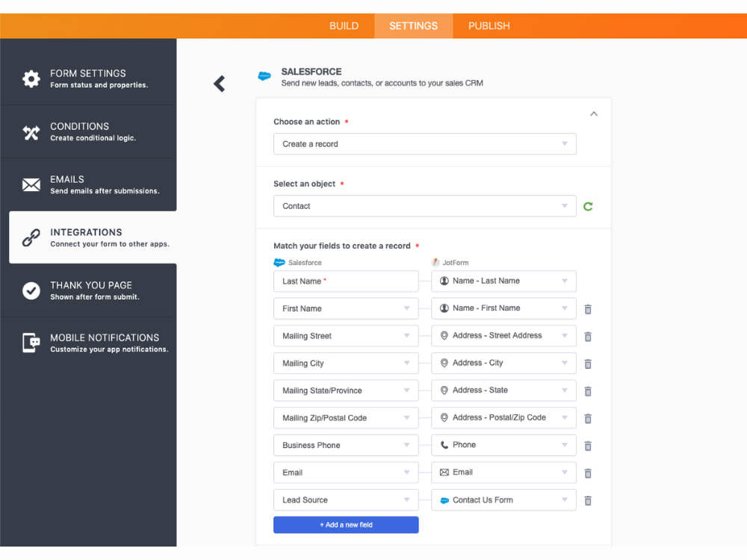Open Thank You Page in the sidebar
This screenshot has height=560, width=747.
coord(88,290)
